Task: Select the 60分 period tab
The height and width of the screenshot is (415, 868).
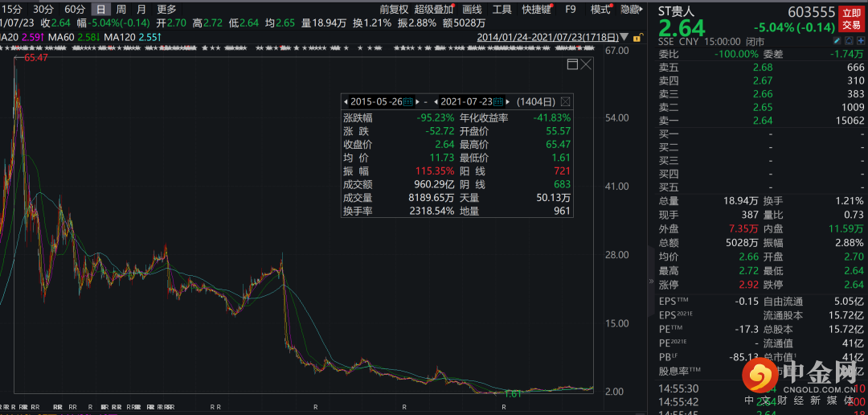Action: click(x=75, y=10)
